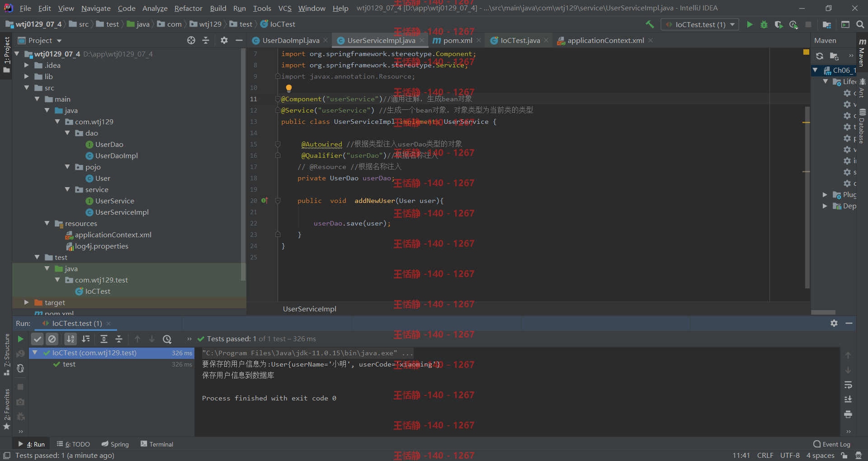Run with coverage icon in toolbar
Screen dimensions: 868x461
(x=778, y=24)
